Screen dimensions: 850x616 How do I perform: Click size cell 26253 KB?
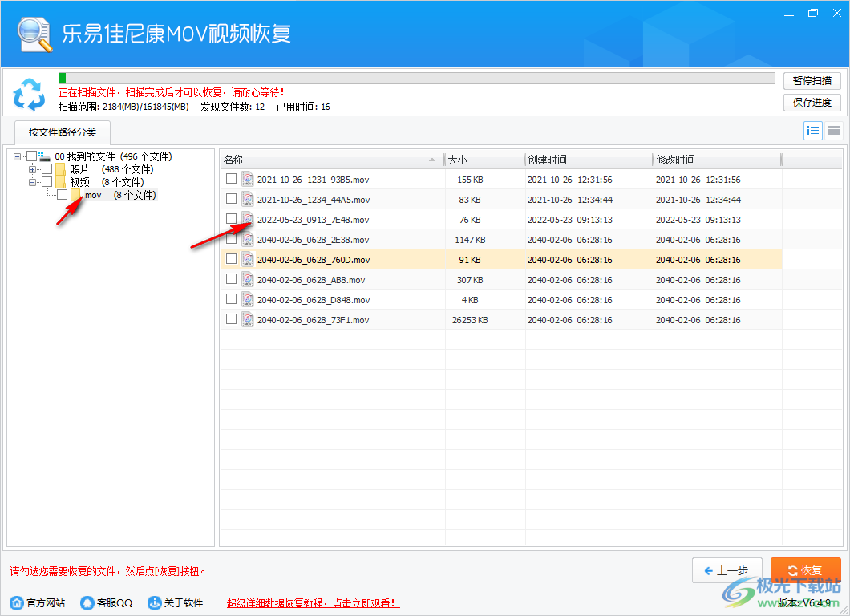click(470, 320)
